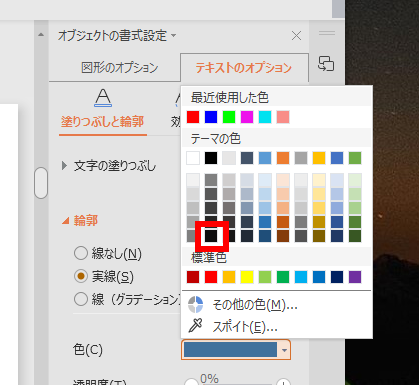Choose gold theme color in top row

[319, 158]
